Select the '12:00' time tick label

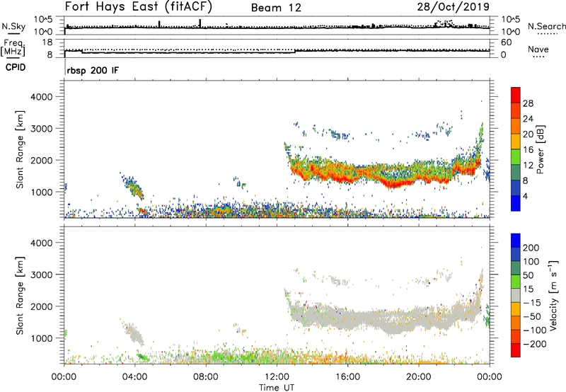click(277, 377)
